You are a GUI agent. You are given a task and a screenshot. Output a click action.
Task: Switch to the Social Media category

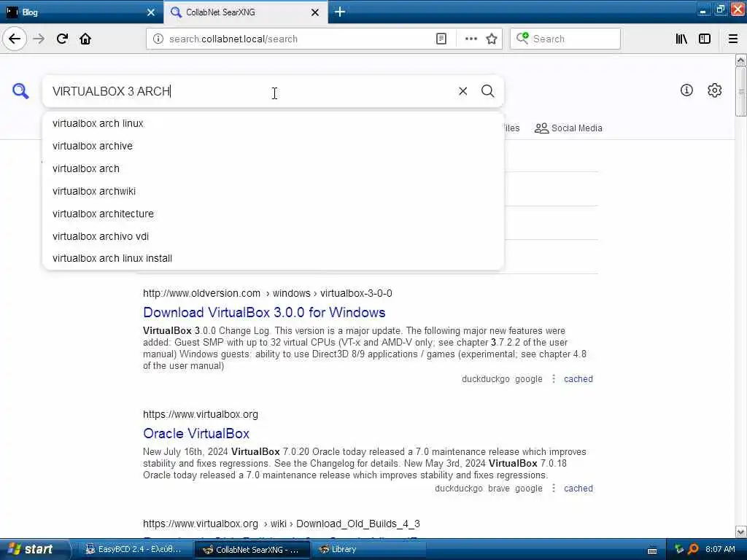click(x=568, y=128)
